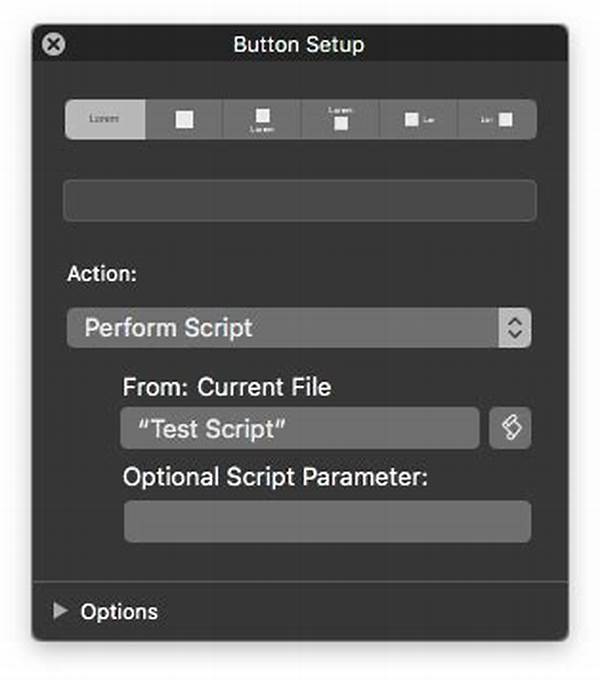Click the up-down arrows of the Action menu
Viewport: 600px width, 680px height.
click(515, 328)
